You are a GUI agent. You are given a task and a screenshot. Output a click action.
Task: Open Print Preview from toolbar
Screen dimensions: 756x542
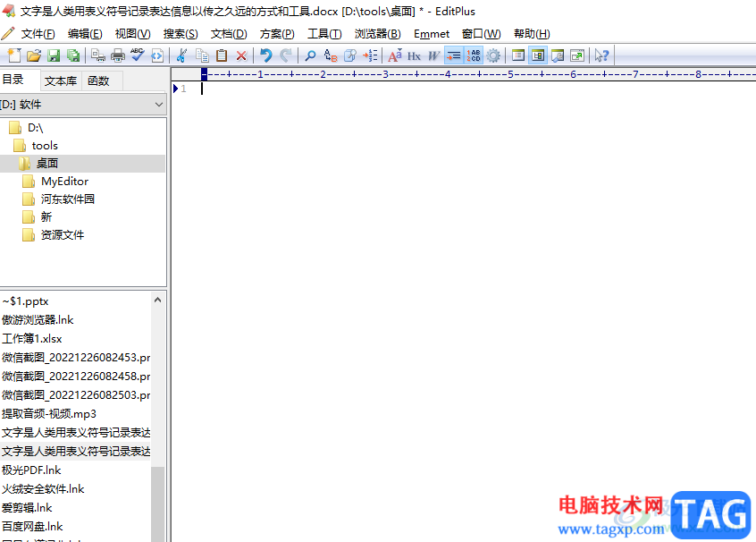(98, 55)
